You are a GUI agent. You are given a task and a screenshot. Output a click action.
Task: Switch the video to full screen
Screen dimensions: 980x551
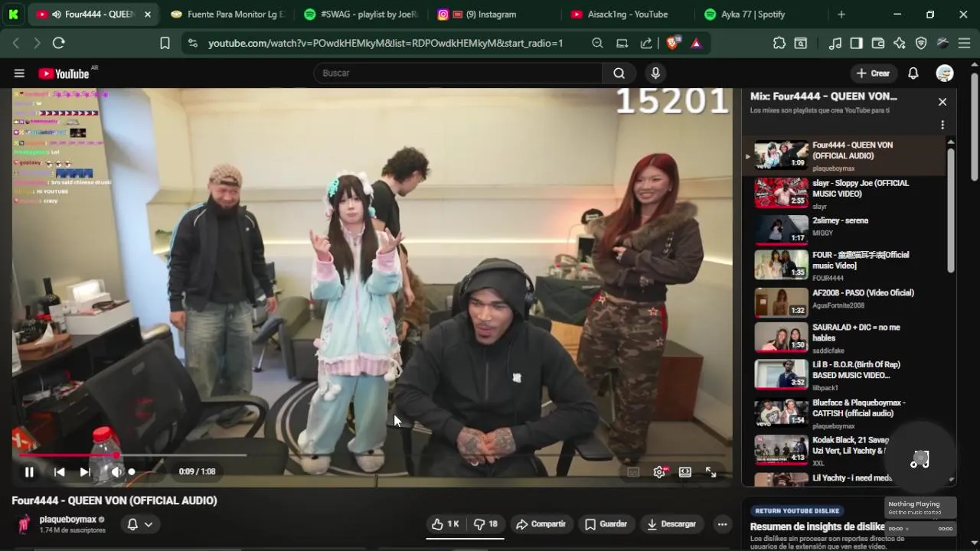(x=710, y=472)
